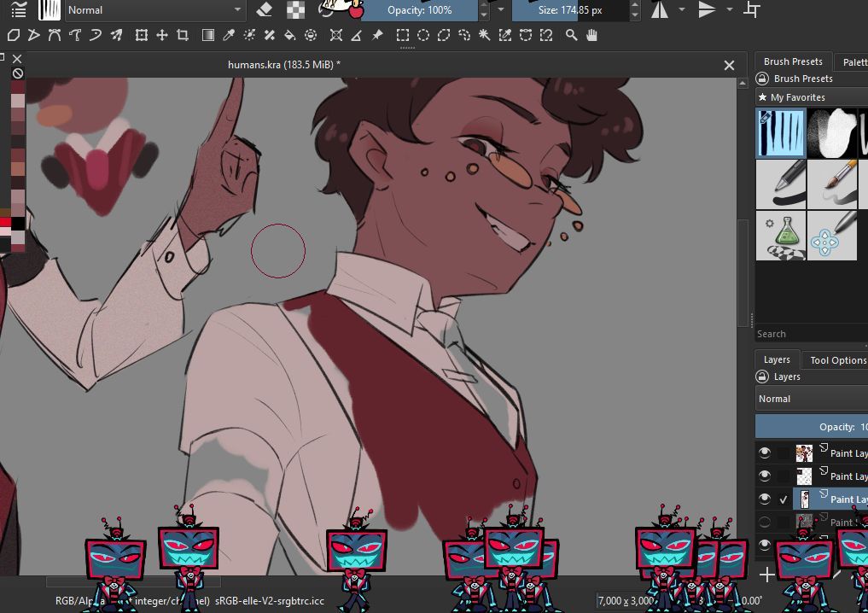Open horizontal mirror options arrow
Viewport: 868px width, 613px height.
click(x=682, y=9)
